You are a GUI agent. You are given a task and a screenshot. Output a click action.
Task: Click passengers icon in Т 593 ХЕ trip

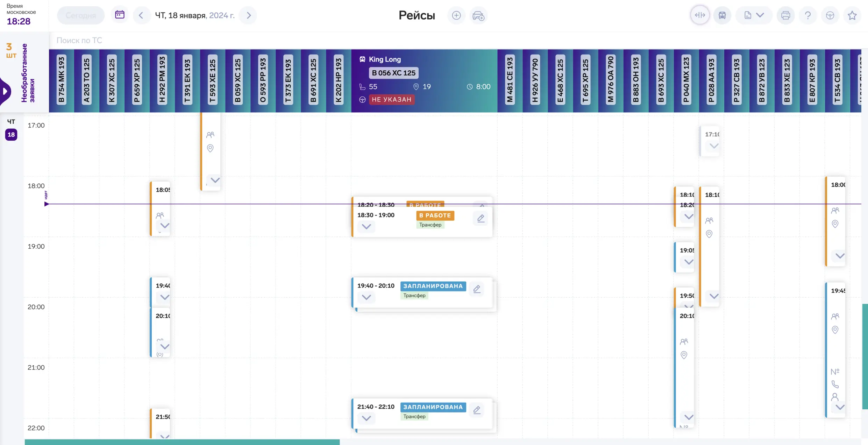pos(210,135)
